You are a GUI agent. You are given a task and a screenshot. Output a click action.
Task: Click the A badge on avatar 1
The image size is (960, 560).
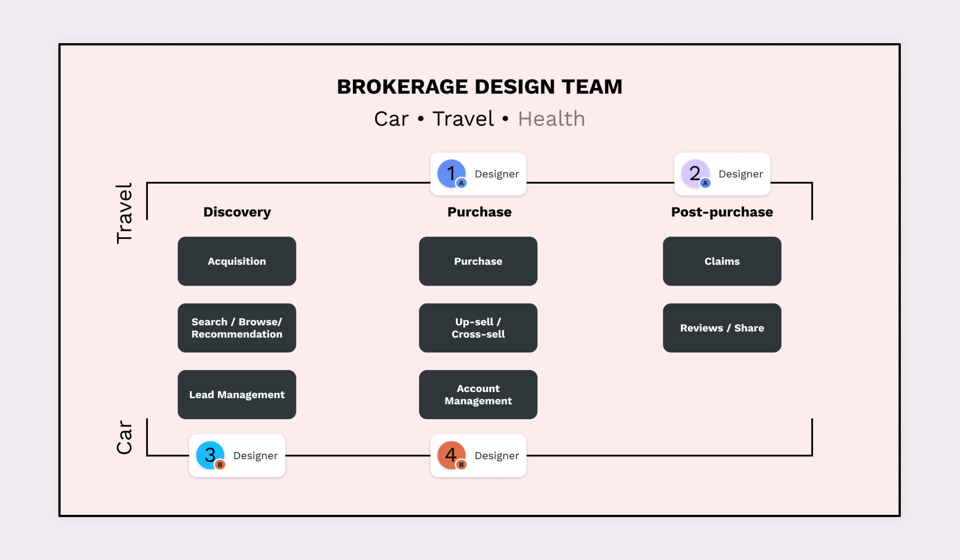click(461, 183)
